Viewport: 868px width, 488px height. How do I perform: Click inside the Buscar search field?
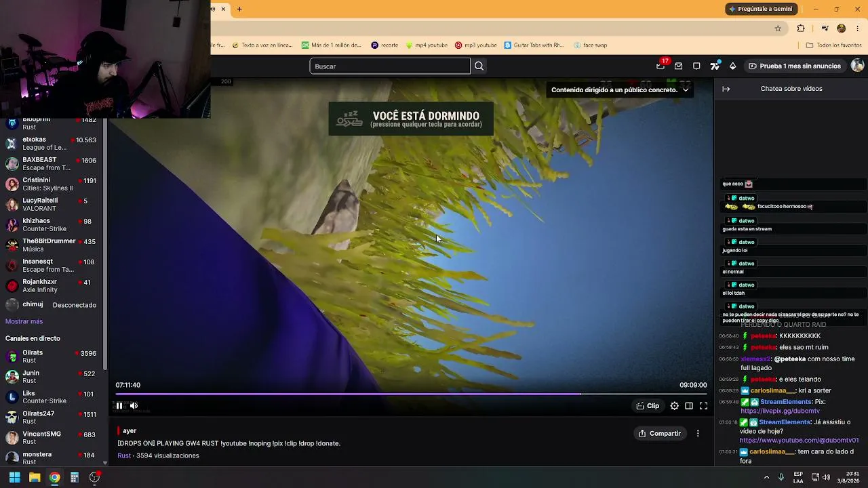click(390, 66)
